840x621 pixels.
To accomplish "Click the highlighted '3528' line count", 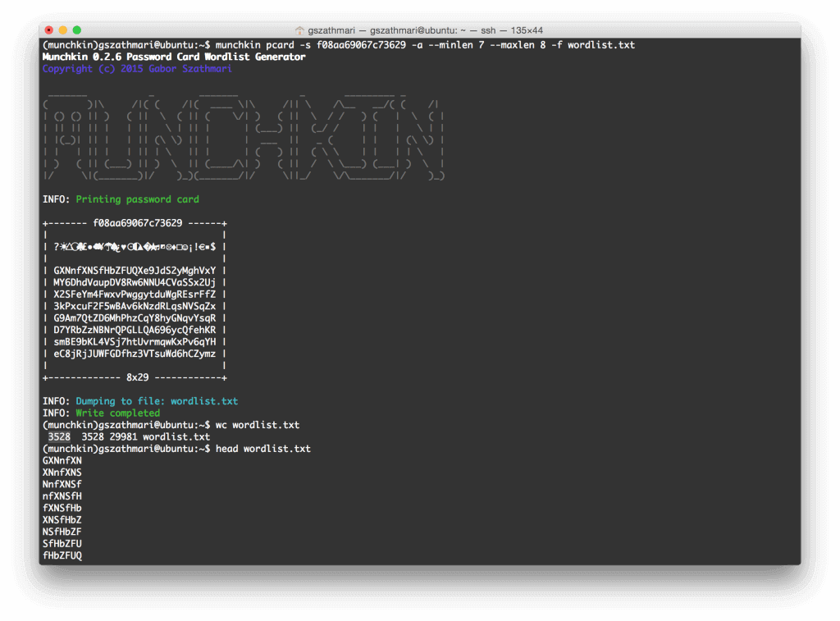I will pos(59,436).
